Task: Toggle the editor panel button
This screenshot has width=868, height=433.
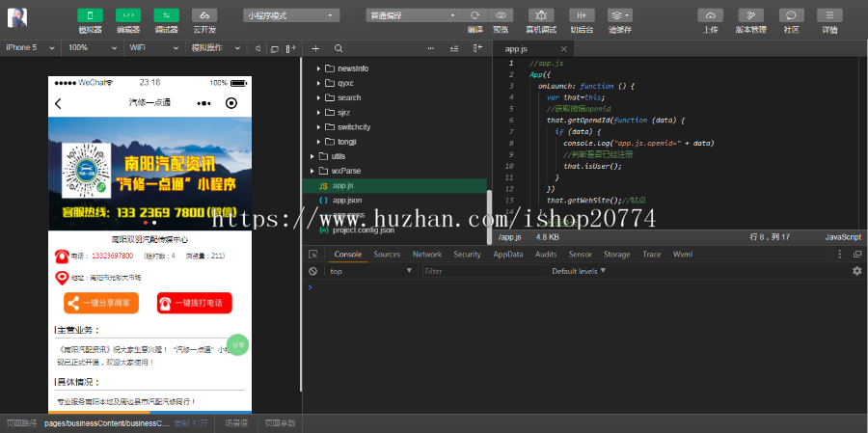Action: [128, 15]
